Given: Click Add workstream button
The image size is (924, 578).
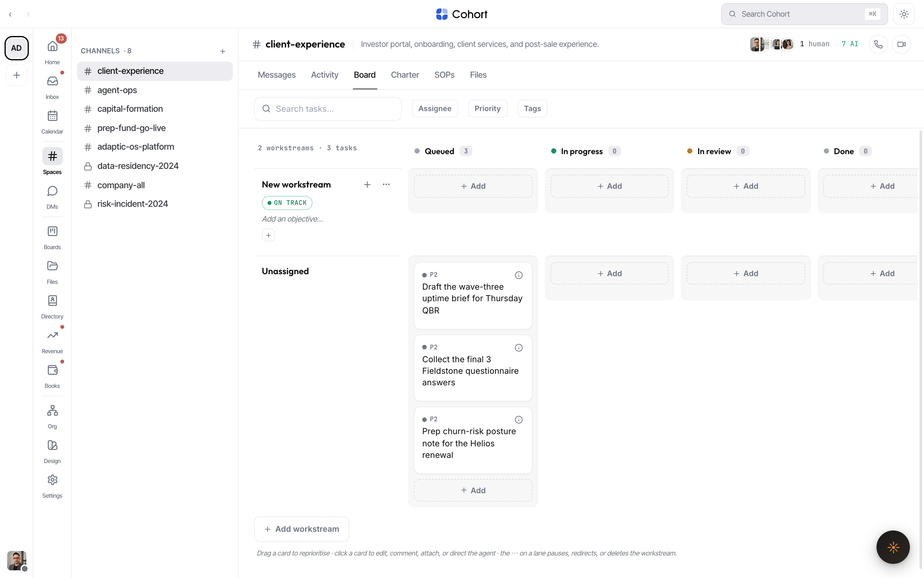Looking at the screenshot, I should pyautogui.click(x=302, y=529).
